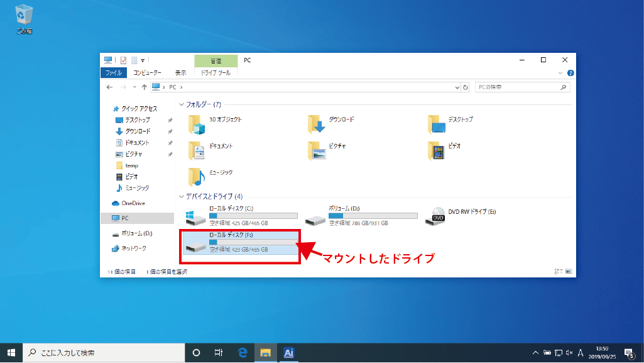The image size is (644, 363).
Task: Switch to large icons view in status bar
Action: [x=568, y=272]
